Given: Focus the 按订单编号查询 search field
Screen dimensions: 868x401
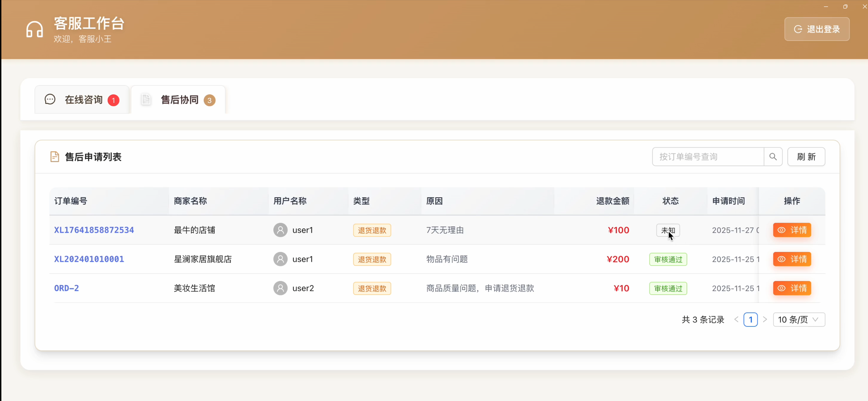Looking at the screenshot, I should tap(708, 157).
